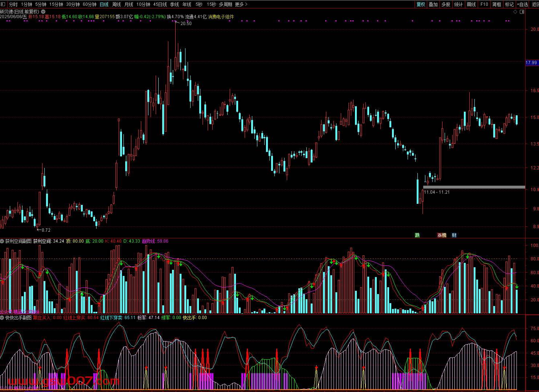
Task: Toggle the right side panel icon
Action: [x=522, y=12]
